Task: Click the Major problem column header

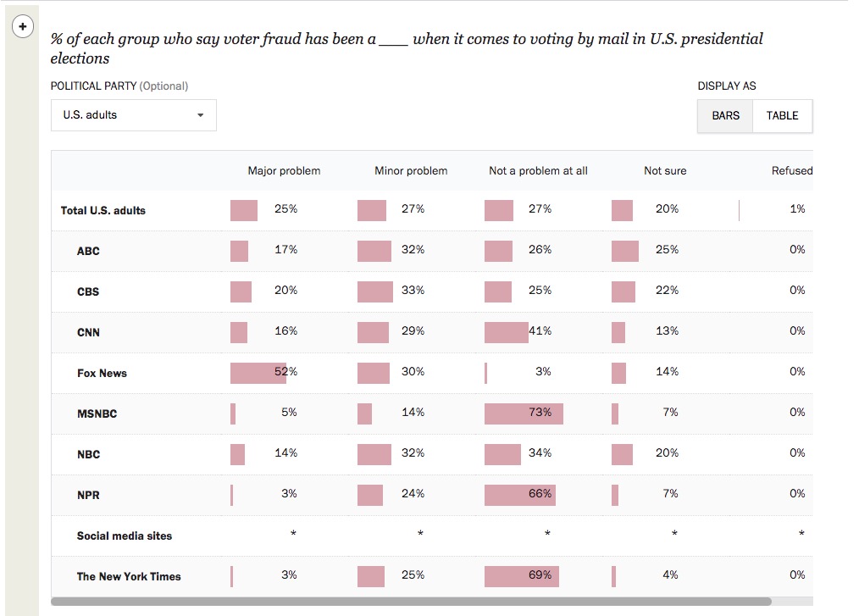Action: click(x=284, y=171)
